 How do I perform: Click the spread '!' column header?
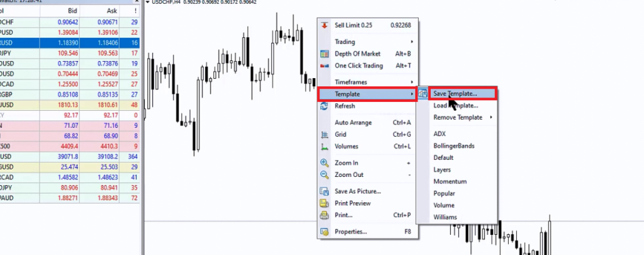coord(130,10)
